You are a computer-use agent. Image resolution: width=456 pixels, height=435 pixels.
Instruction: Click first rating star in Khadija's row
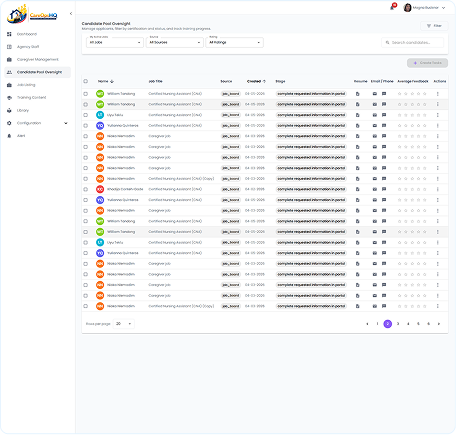[399, 189]
